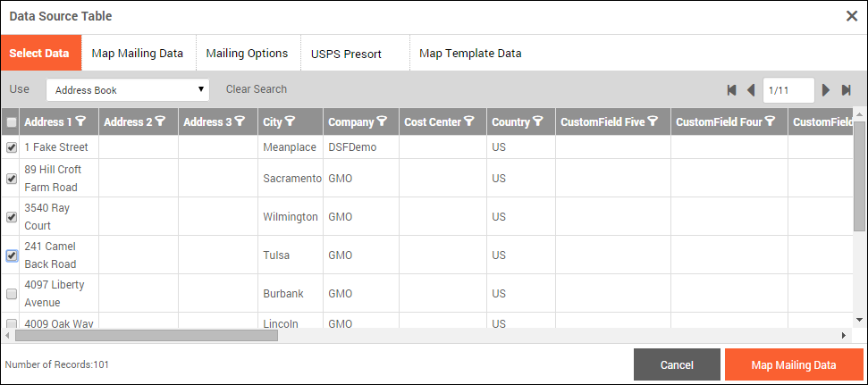Switch to the Mailing Options tab

pos(247,54)
